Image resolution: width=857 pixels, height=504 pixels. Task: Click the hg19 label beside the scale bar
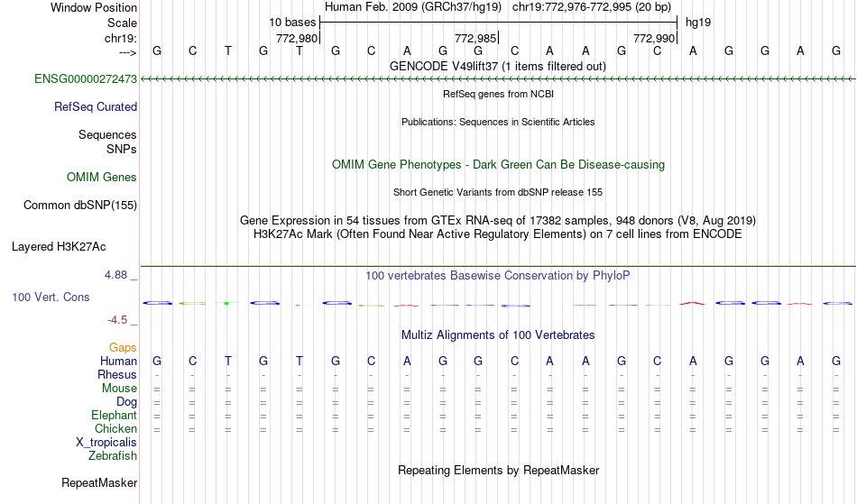698,23
